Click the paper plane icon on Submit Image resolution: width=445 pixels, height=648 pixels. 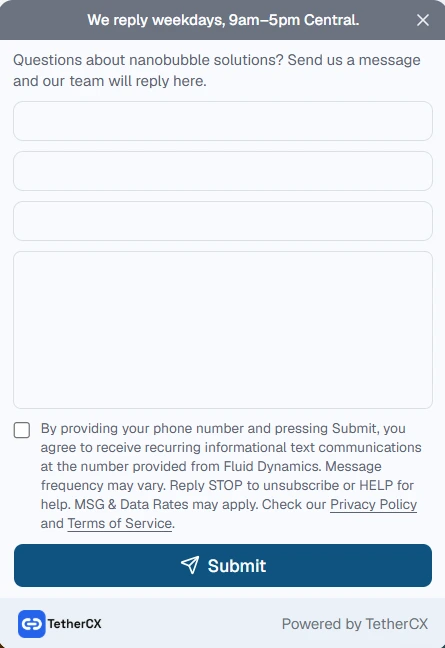pos(190,565)
